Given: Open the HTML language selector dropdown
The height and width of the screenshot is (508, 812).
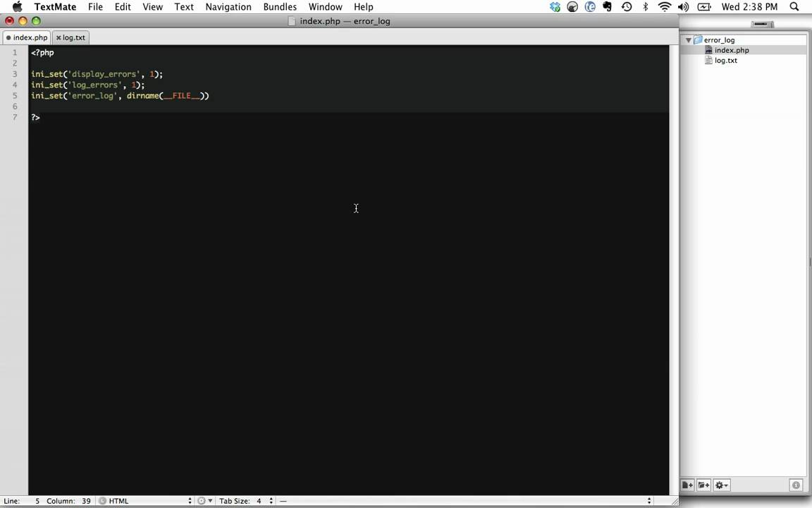Looking at the screenshot, I should [x=150, y=501].
